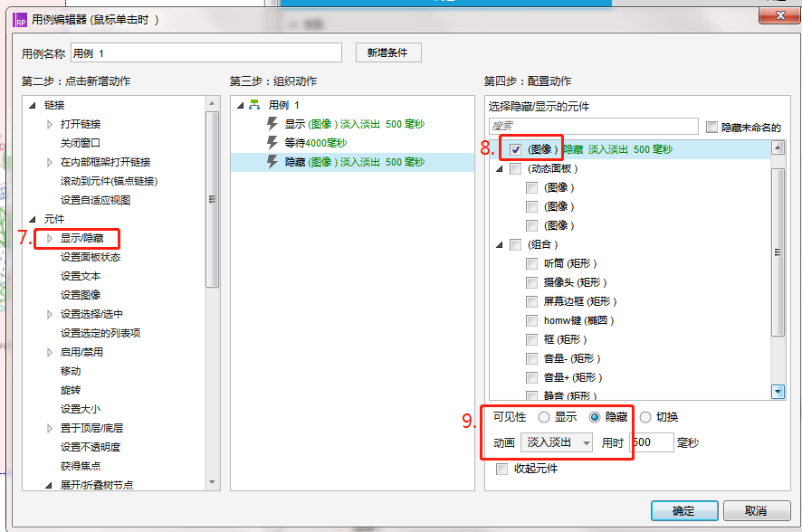Select the 设置不透明度 action
This screenshot has width=802, height=532.
click(91, 447)
